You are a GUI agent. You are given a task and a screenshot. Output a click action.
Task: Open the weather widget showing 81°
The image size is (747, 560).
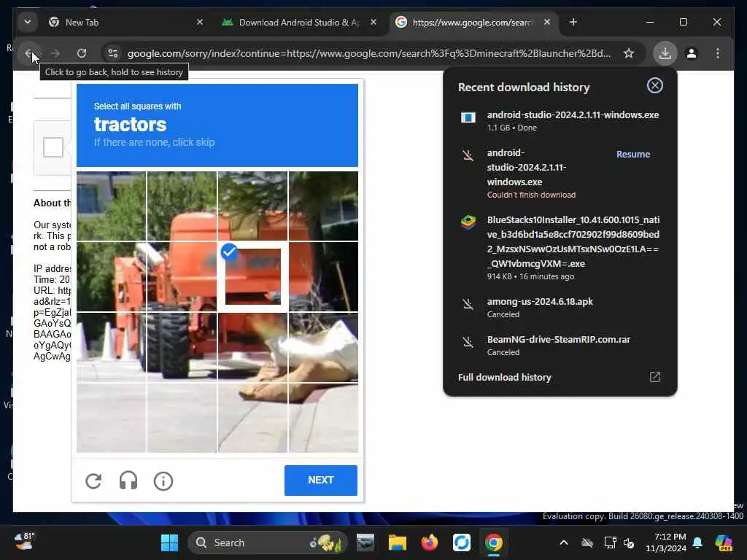click(24, 542)
